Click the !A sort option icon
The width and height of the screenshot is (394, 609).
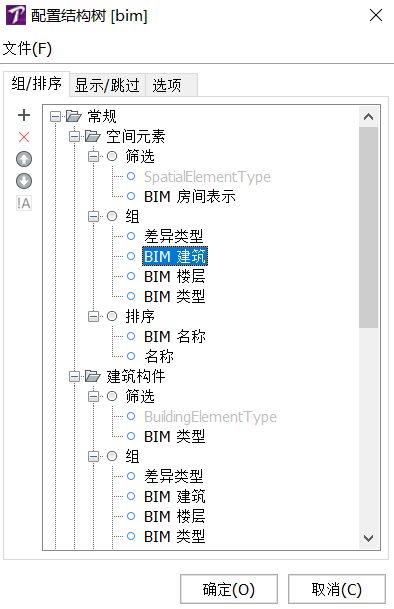pyautogui.click(x=24, y=203)
